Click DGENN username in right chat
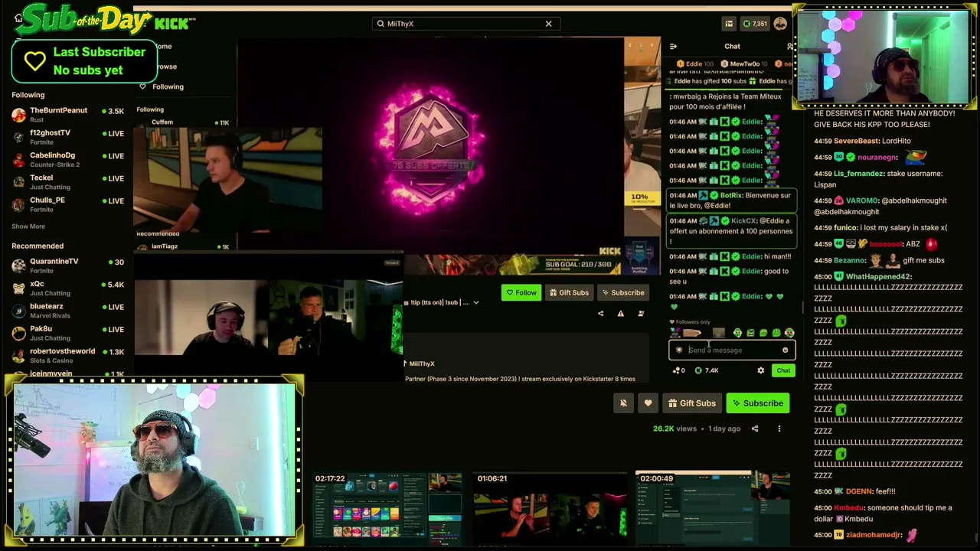The width and height of the screenshot is (980, 551). point(859,491)
